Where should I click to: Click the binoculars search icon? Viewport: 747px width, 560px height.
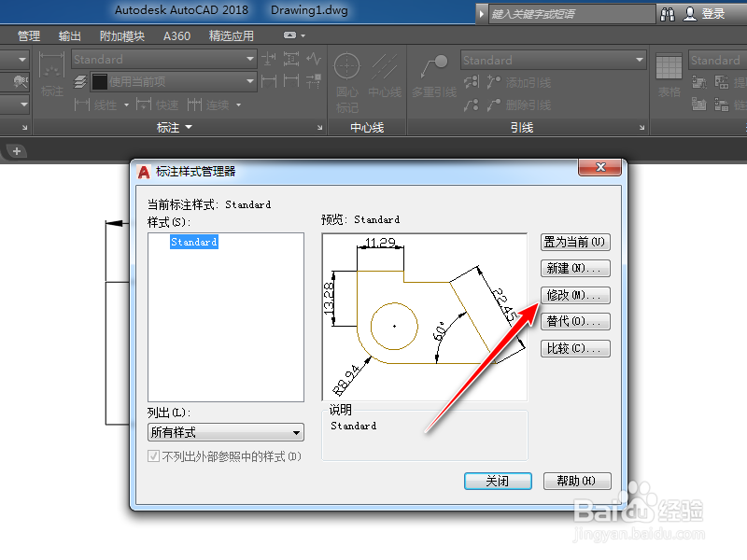[668, 14]
